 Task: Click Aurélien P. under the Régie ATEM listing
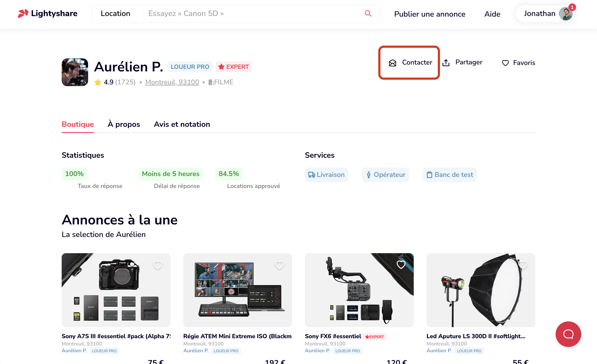click(196, 351)
